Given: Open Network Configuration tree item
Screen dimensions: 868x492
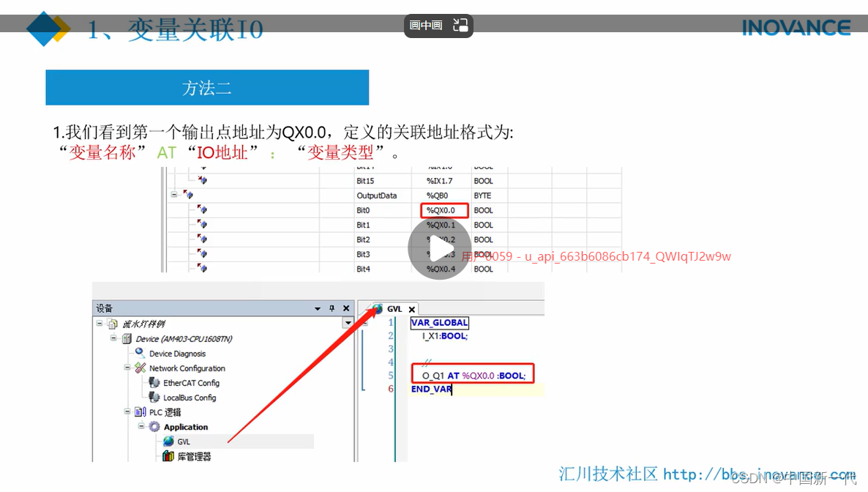Looking at the screenshot, I should point(187,368).
